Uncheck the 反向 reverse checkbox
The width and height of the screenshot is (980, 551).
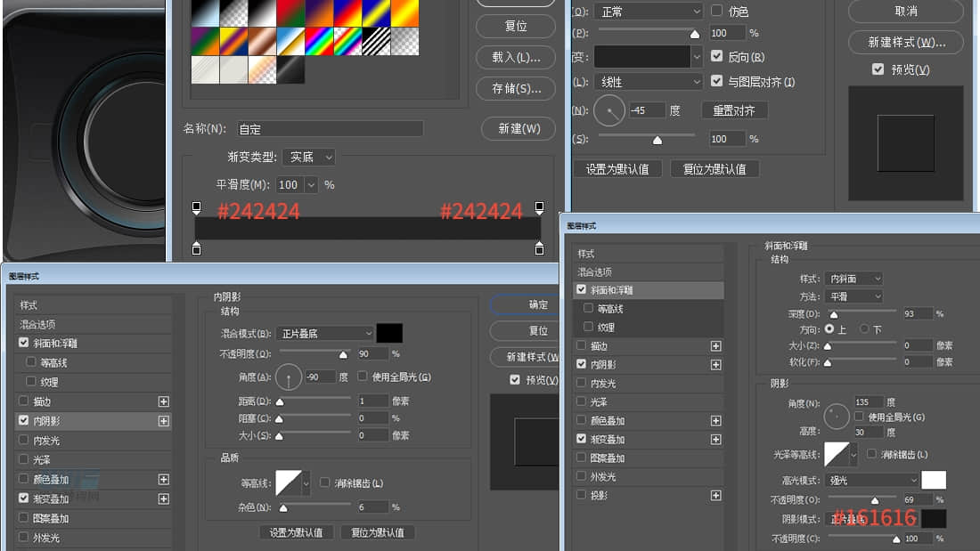pos(717,56)
